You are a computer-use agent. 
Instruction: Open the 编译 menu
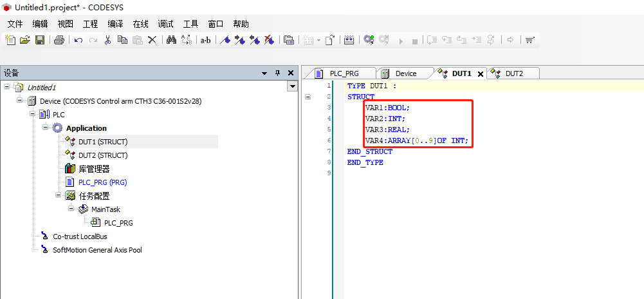[115, 24]
